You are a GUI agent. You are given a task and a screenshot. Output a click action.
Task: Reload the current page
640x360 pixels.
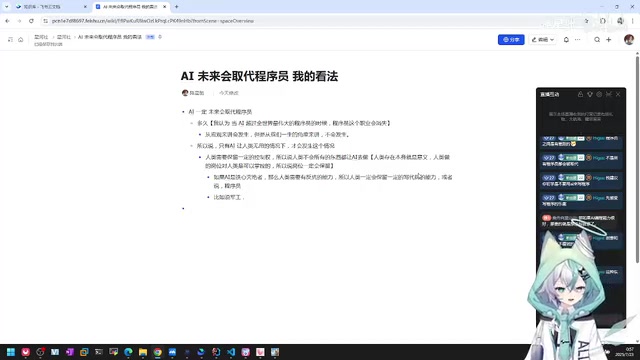[31, 21]
